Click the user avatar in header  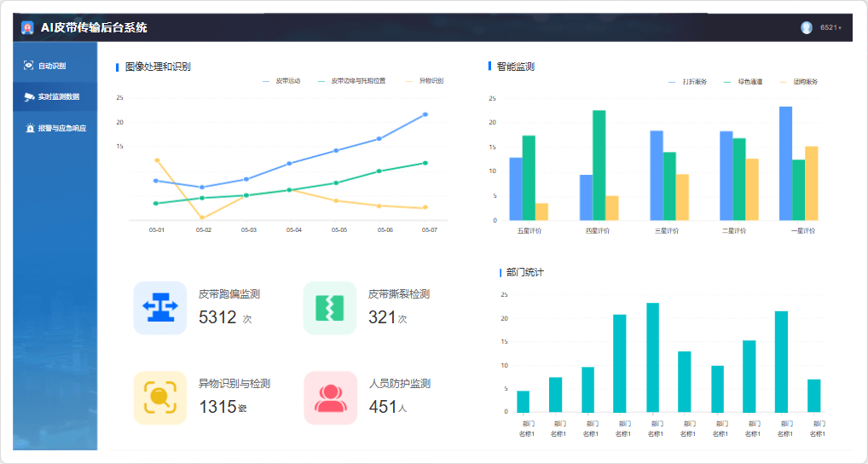tap(806, 27)
